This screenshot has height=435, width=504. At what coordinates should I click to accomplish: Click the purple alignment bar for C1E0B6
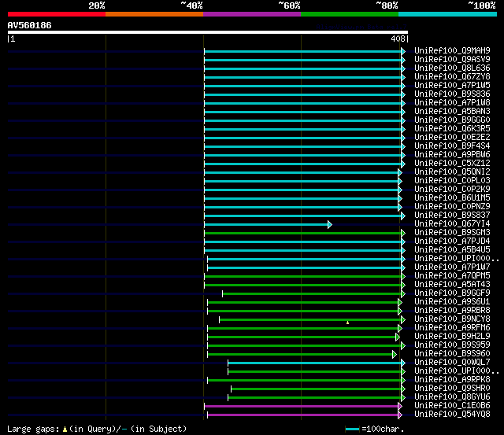point(301,407)
